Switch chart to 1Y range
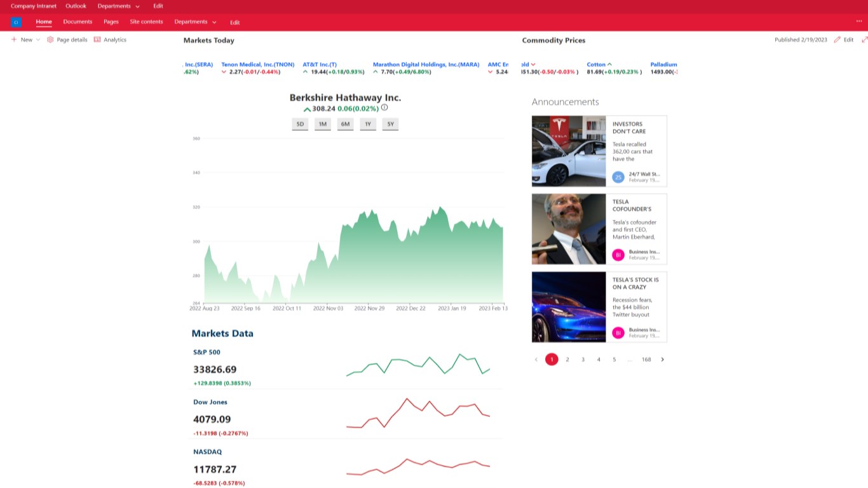The height and width of the screenshot is (488, 868). (368, 124)
